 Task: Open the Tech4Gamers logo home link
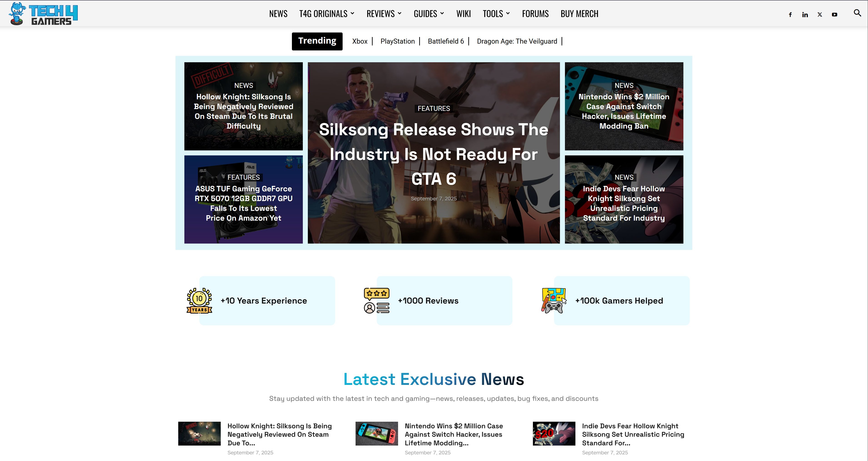pyautogui.click(x=43, y=13)
